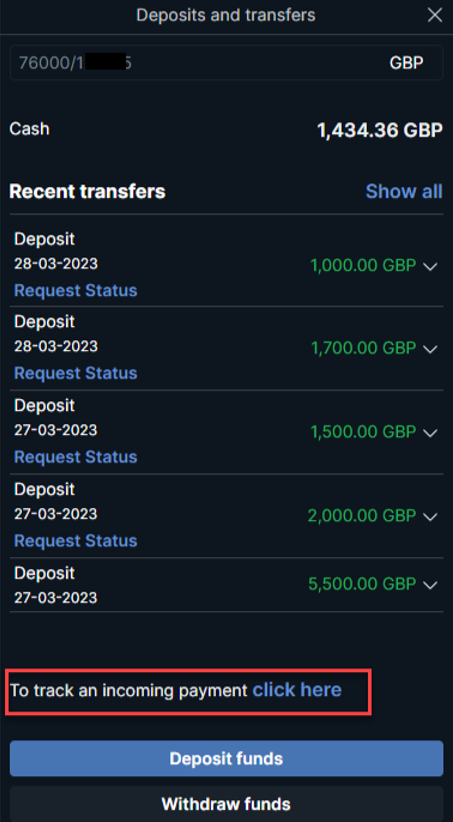The width and height of the screenshot is (453, 822).
Task: Click Request Status for 1,700.00 GBP deposit
Action: tap(76, 373)
